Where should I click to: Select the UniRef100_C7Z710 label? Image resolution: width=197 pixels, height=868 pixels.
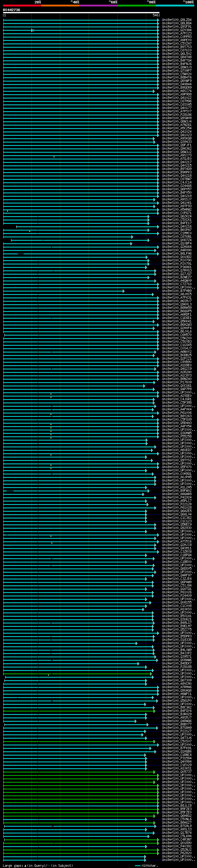point(176,284)
